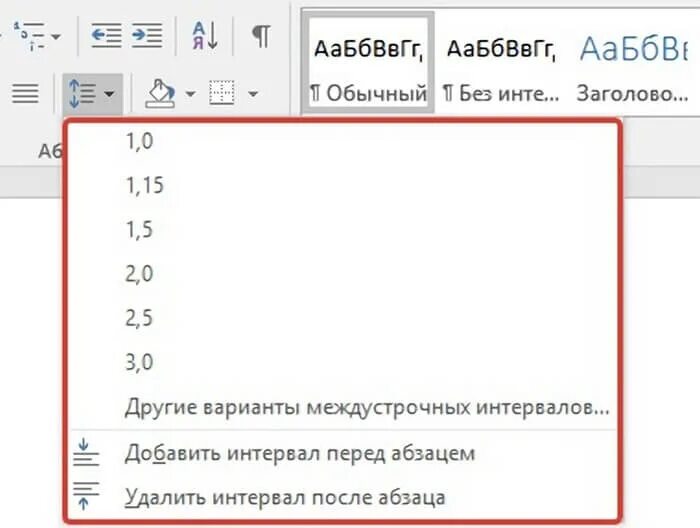The height and width of the screenshot is (528, 700).
Task: Click the shading paint bucket icon
Action: (159, 94)
